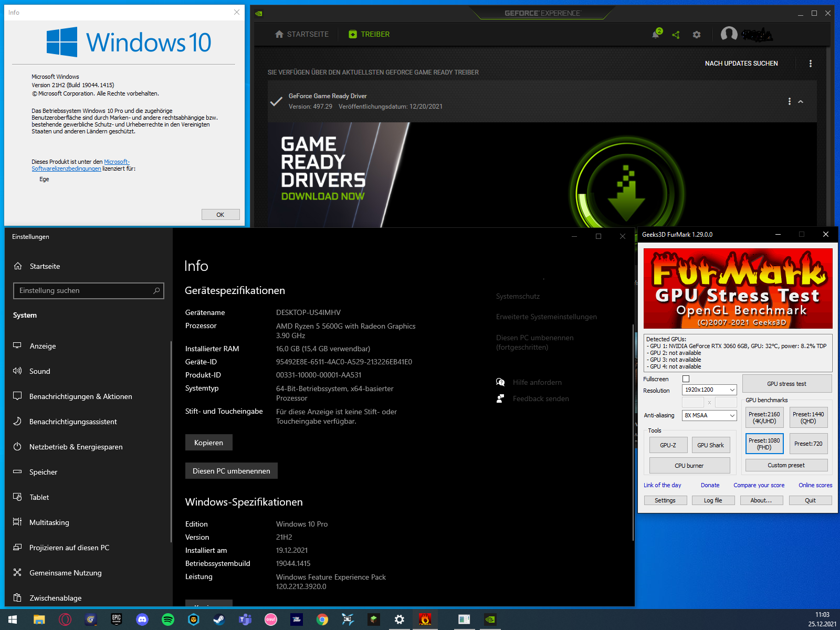The width and height of the screenshot is (840, 630).
Task: Click the Feedback senden person icon
Action: [500, 398]
